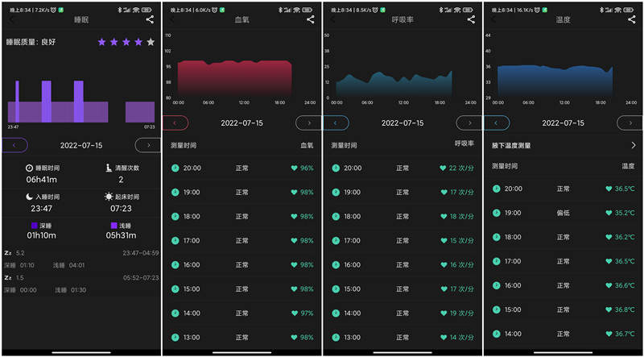Tap the 2022-07-15 date on sleep screen
644x357 pixels.
click(81, 145)
